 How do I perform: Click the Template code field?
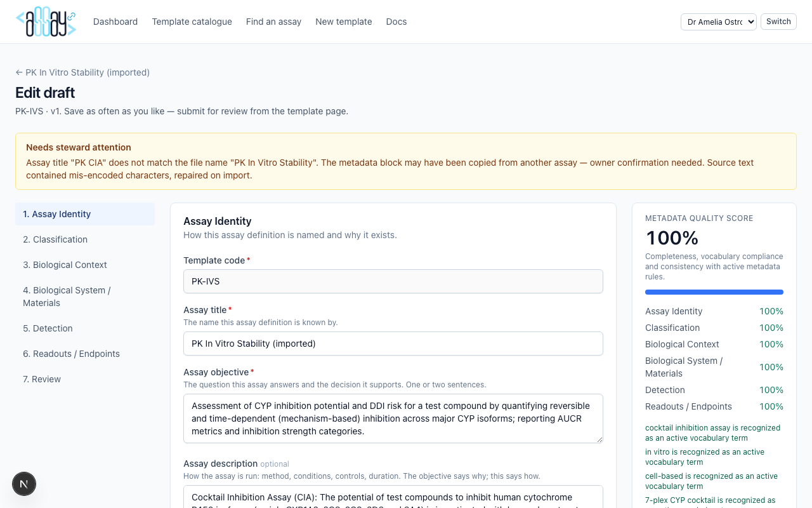393,281
